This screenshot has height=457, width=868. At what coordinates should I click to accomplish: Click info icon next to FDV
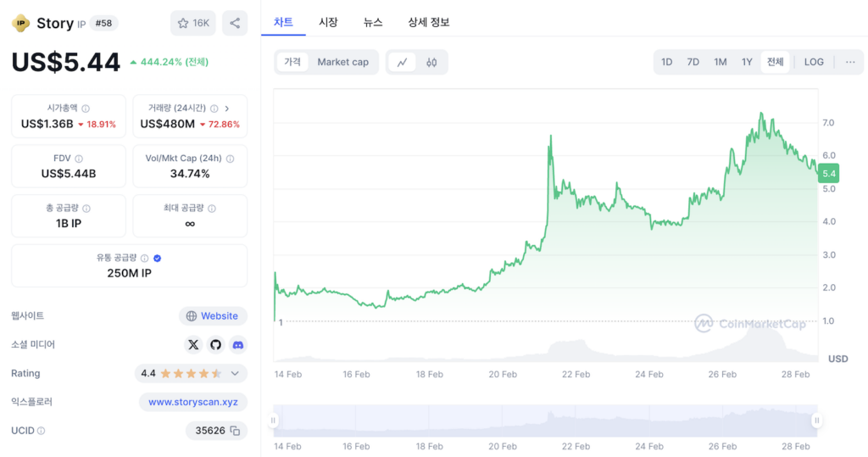pos(79,159)
